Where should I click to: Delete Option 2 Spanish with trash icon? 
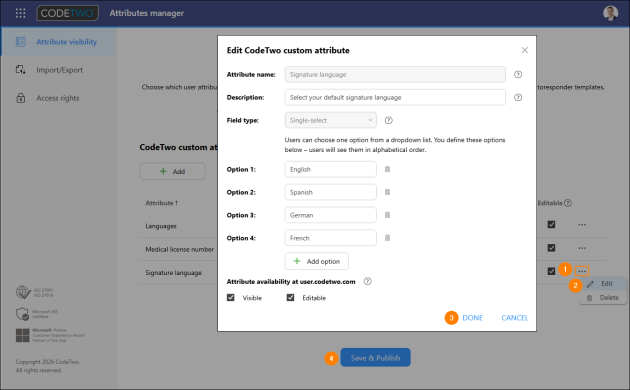tap(387, 192)
